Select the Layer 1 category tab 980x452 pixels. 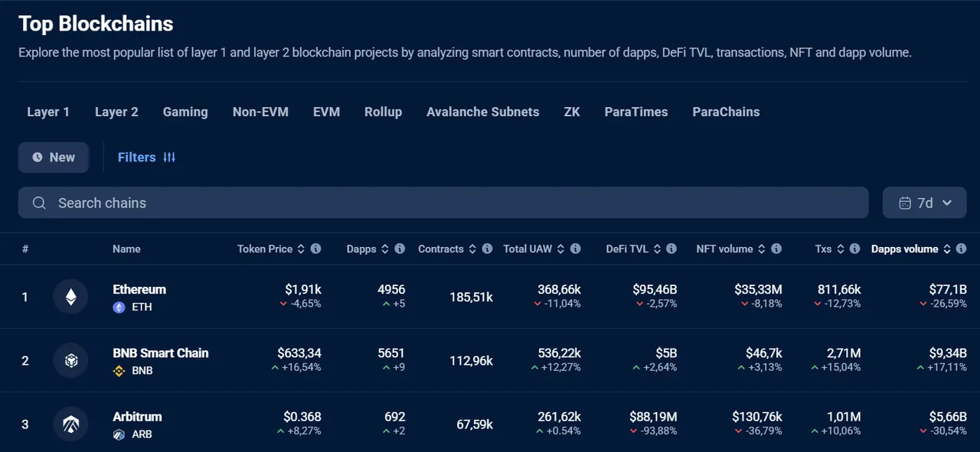point(48,112)
